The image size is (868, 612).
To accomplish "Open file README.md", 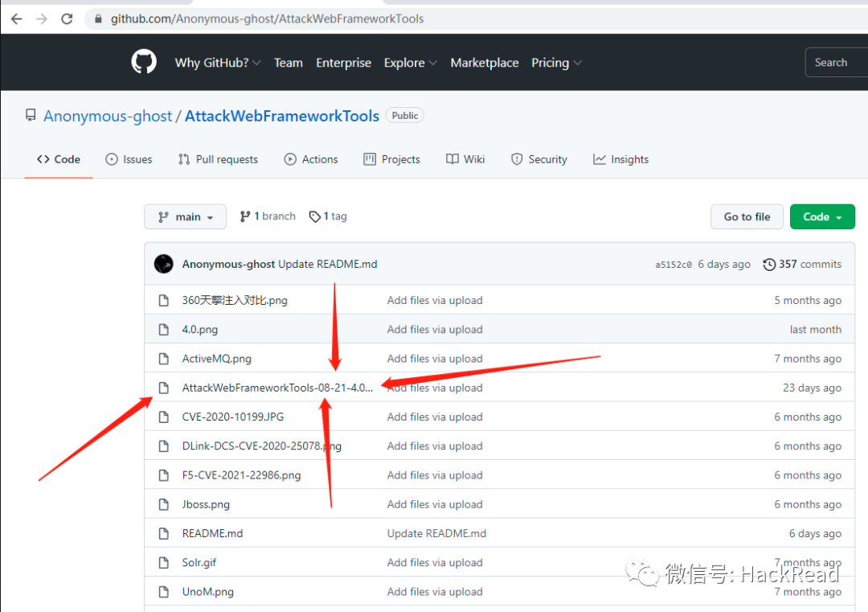I will [212, 533].
